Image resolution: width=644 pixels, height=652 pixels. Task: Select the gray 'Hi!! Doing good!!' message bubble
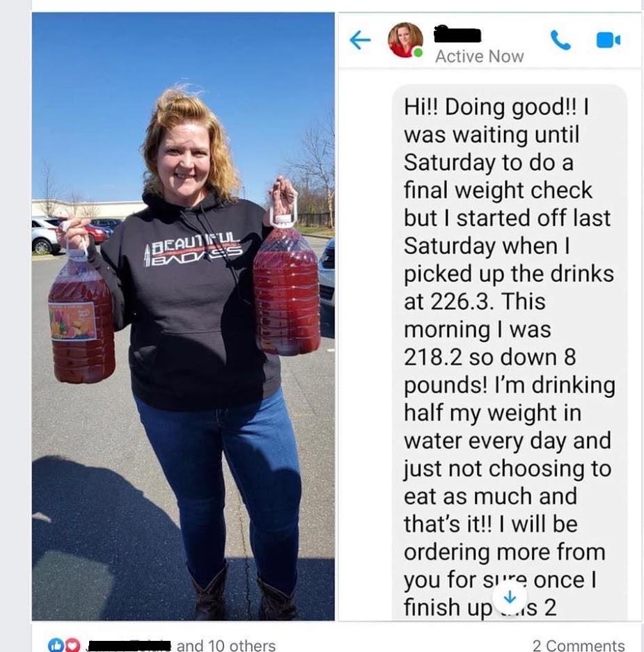[509, 353]
